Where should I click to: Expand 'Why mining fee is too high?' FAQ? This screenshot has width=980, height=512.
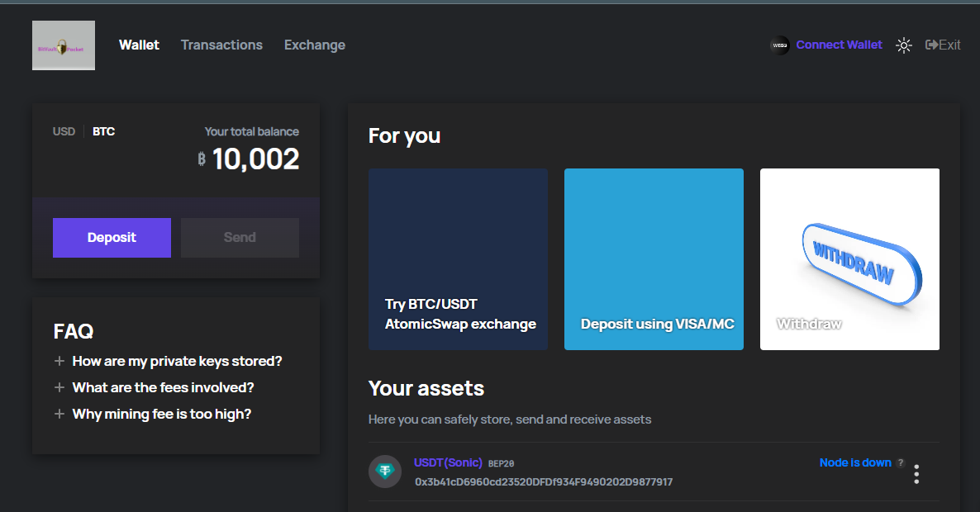[161, 414]
